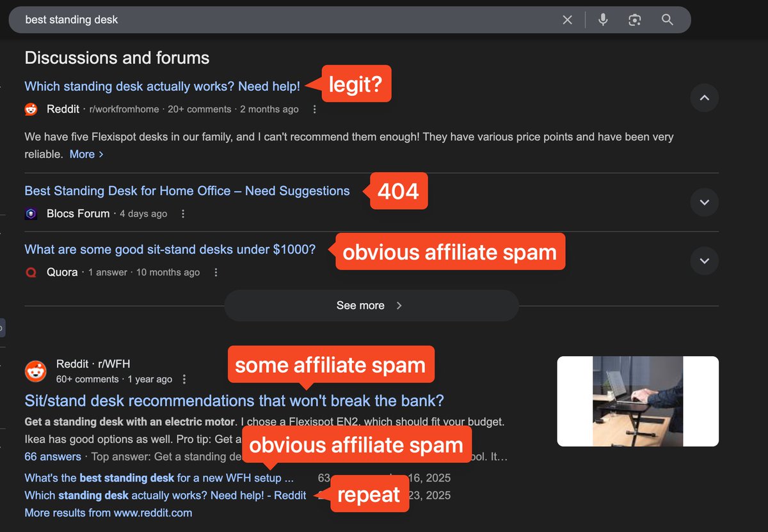Click the Blocs Forum favicon

click(x=31, y=214)
